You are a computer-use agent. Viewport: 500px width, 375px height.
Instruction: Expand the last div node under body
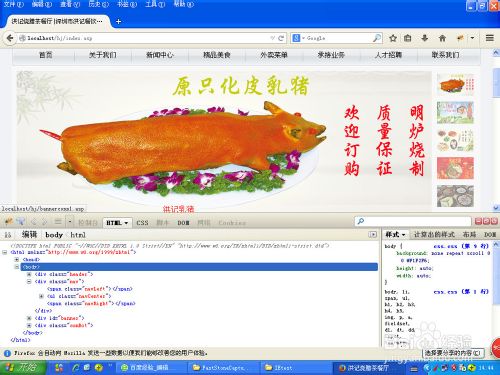click(x=29, y=326)
